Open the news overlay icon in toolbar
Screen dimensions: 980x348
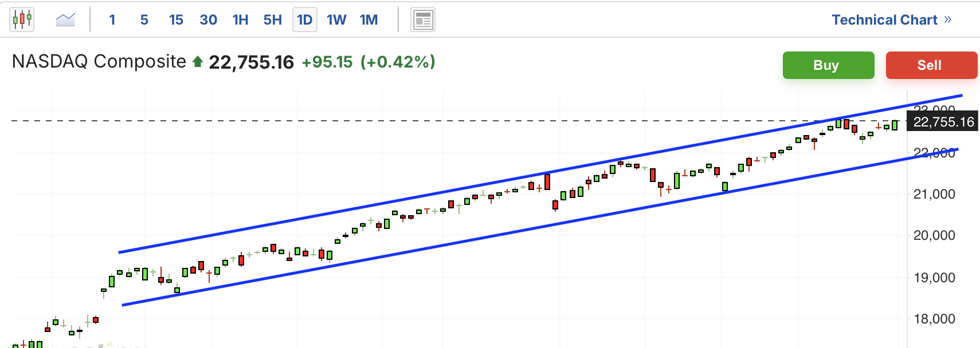click(x=423, y=20)
